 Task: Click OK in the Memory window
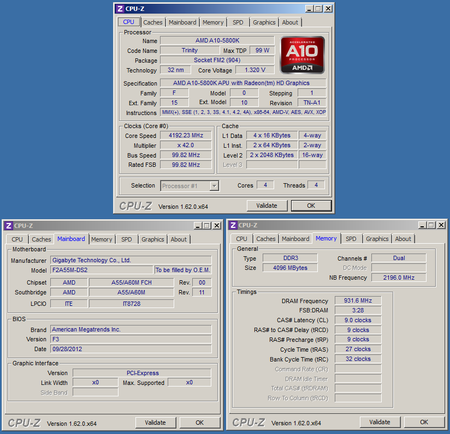pos(424,422)
